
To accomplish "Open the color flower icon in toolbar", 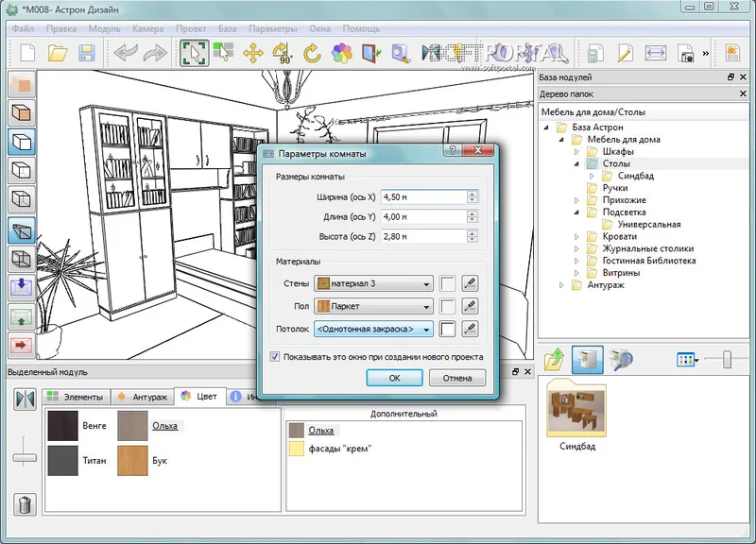I will pyautogui.click(x=342, y=53).
